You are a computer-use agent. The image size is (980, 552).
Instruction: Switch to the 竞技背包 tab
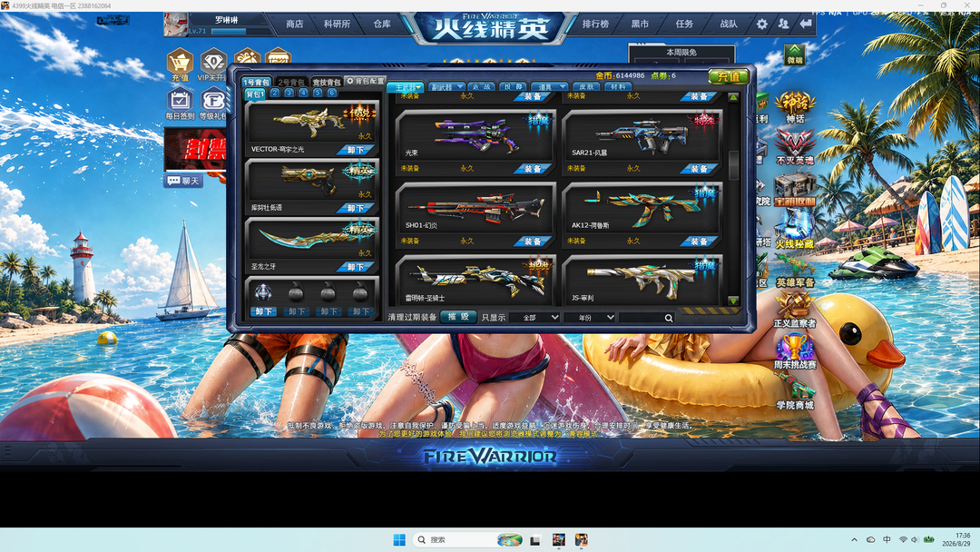pos(326,82)
